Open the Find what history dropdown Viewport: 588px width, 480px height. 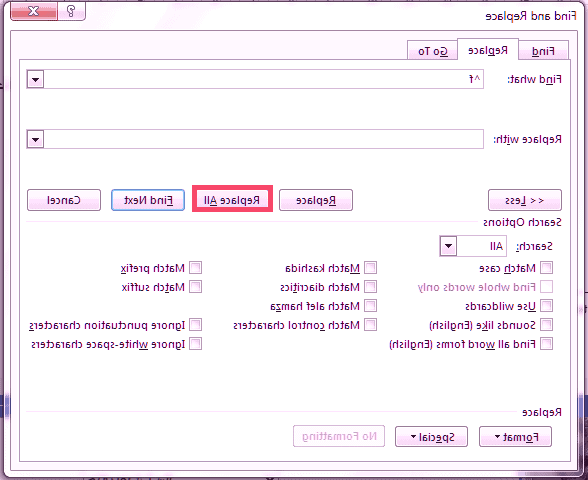[x=36, y=80]
